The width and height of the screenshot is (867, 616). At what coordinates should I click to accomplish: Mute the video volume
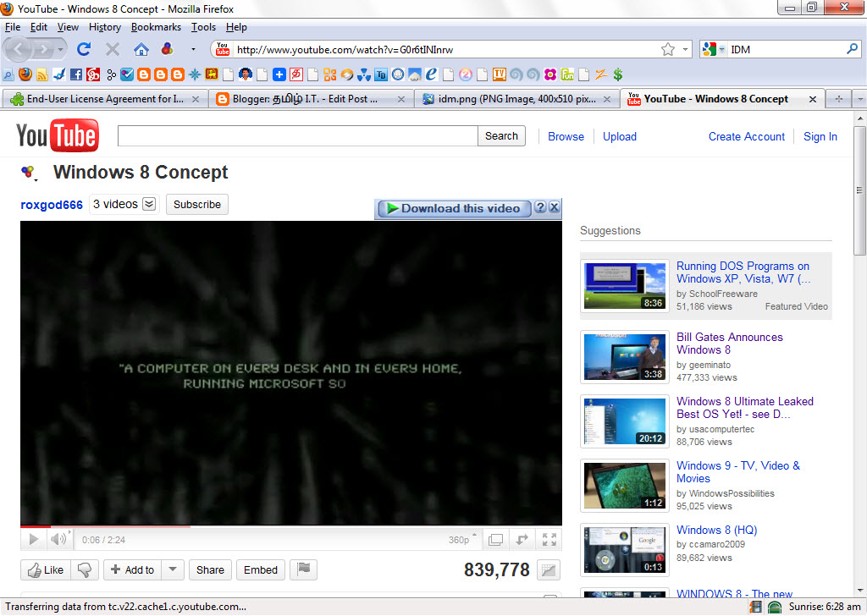(x=58, y=539)
